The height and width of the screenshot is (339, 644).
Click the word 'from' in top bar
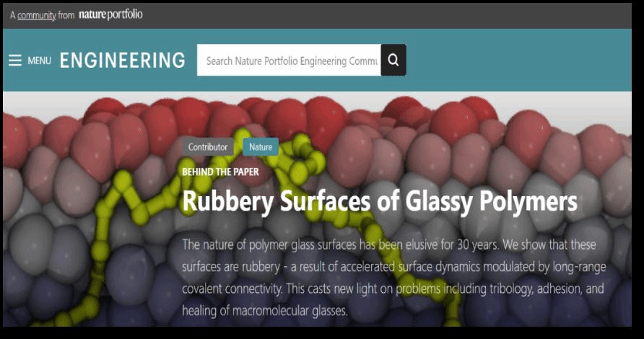click(x=66, y=16)
